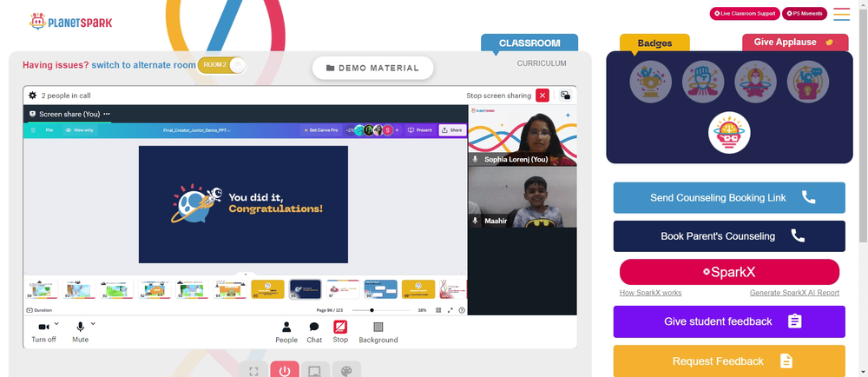Switch to CLASSROOM tab
Image resolution: width=868 pixels, height=377 pixels.
click(x=529, y=43)
